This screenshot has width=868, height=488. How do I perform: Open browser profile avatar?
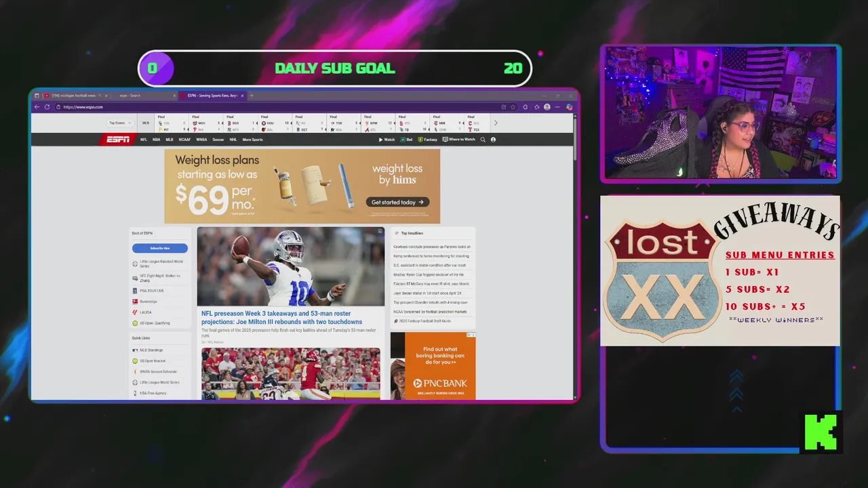click(547, 106)
